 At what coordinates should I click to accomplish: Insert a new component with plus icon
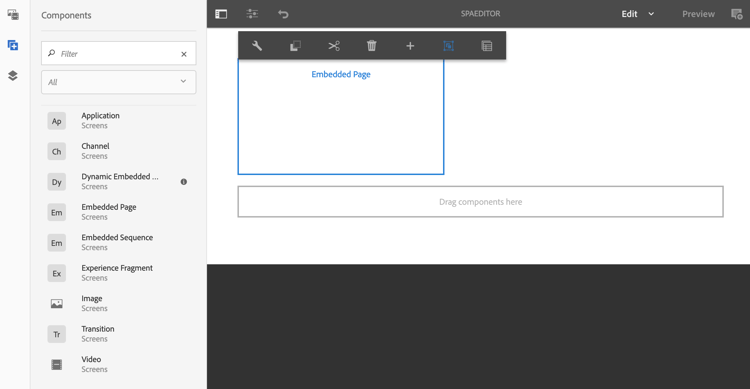click(410, 46)
